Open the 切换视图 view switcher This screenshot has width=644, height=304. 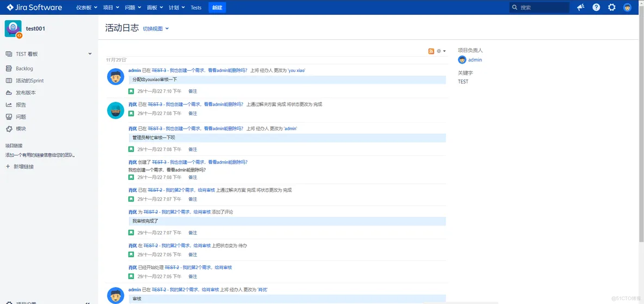[x=156, y=28]
